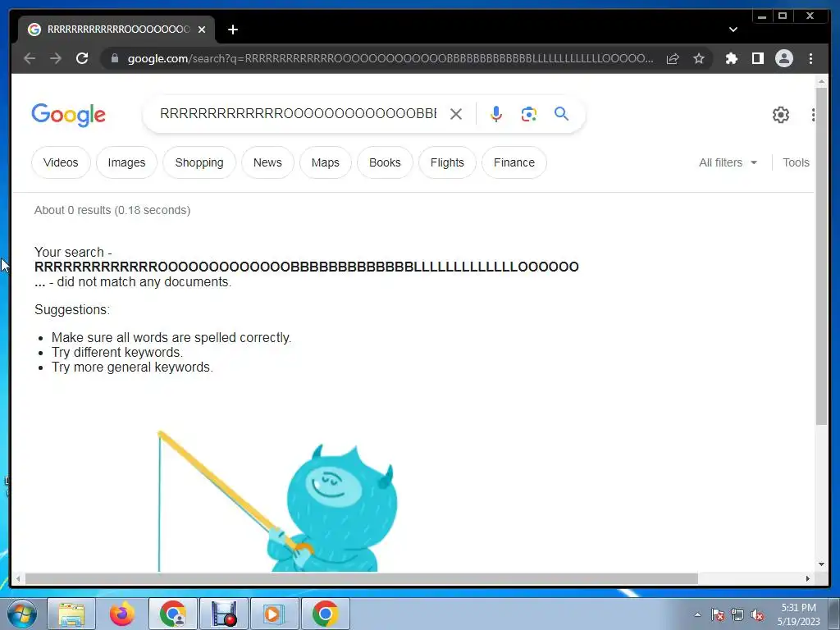Open the video recorder taskbar icon

point(223,614)
